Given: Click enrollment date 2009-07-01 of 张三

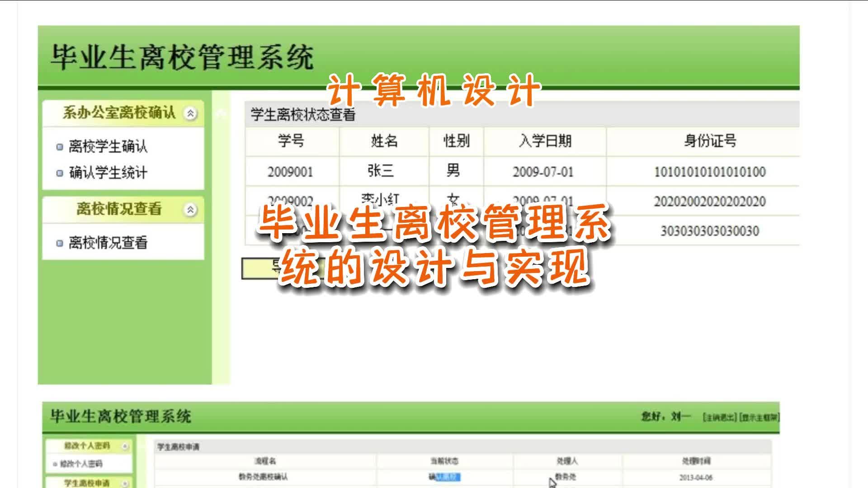Looking at the screenshot, I should (543, 172).
